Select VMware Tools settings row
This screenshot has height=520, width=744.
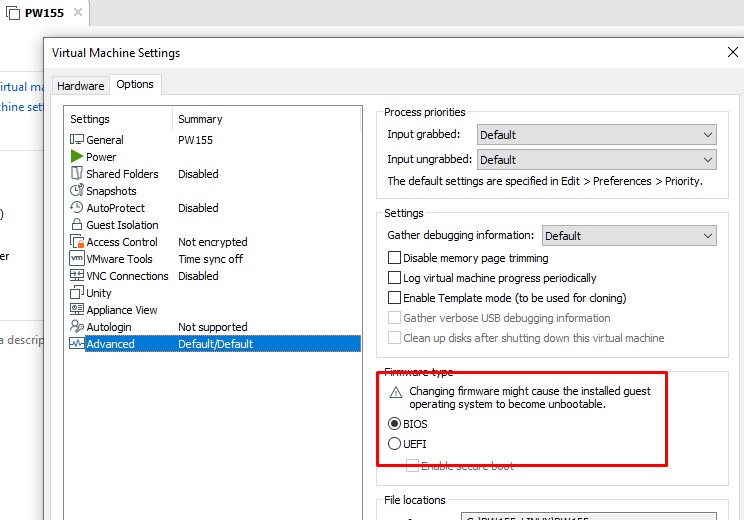click(x=215, y=259)
